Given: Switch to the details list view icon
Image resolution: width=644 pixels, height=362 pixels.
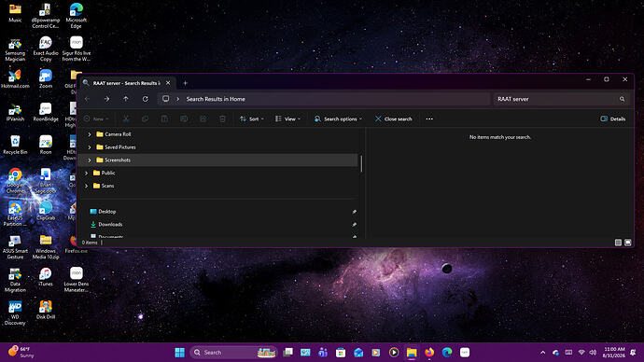Looking at the screenshot, I should pos(618,243).
